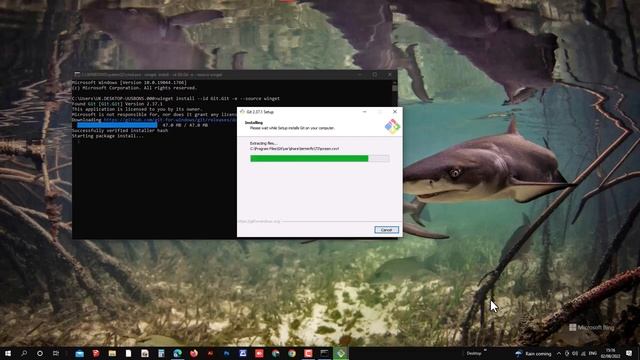Open Photoshop from the taskbar

pyautogui.click(x=227, y=353)
